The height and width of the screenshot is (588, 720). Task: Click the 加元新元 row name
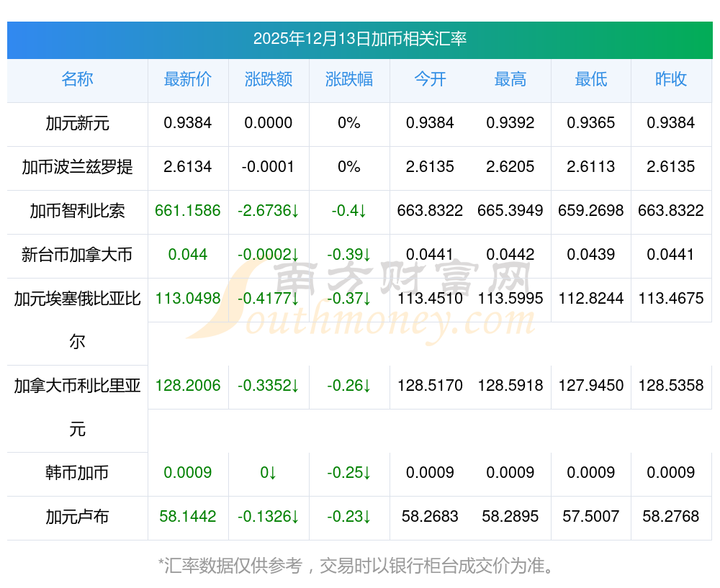coord(77,123)
